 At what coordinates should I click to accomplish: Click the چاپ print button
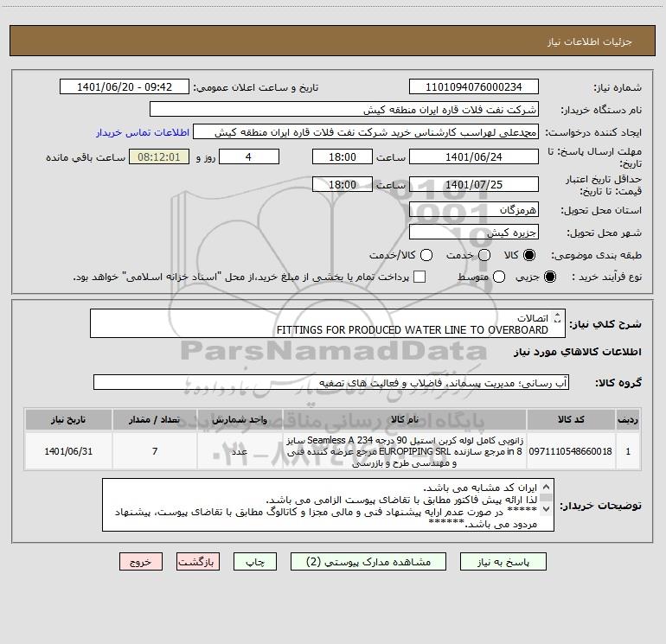(255, 562)
